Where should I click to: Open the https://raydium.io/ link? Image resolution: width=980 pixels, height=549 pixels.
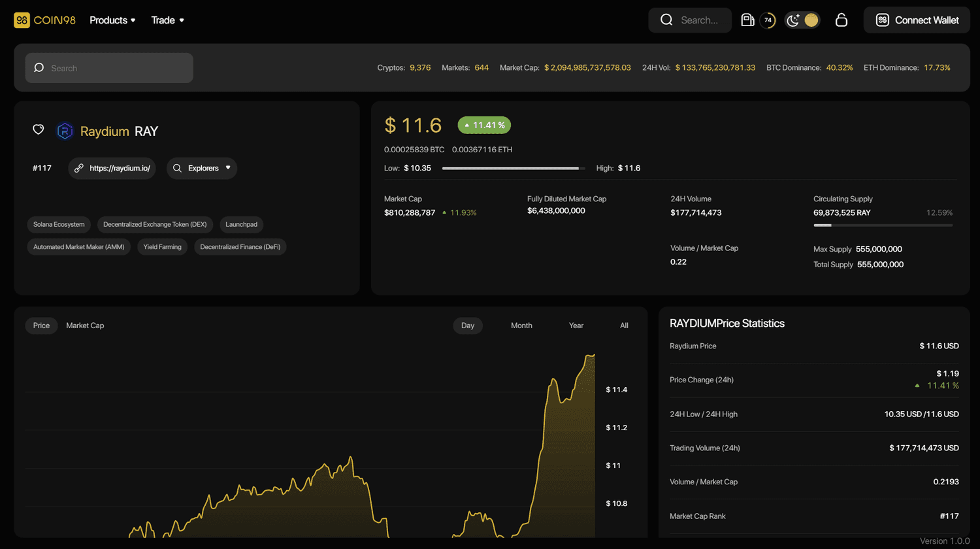pyautogui.click(x=112, y=168)
